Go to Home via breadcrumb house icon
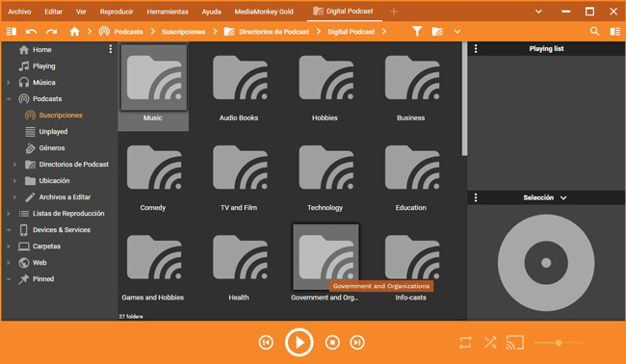 tap(74, 32)
